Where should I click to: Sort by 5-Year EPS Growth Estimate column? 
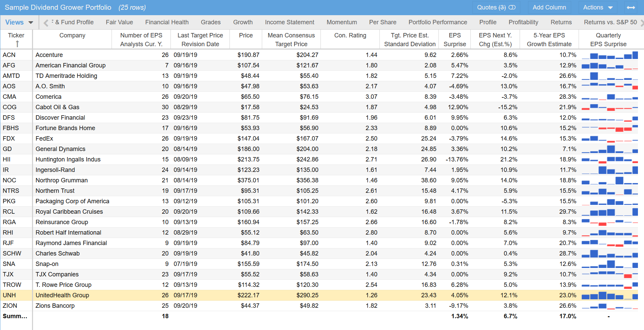tap(549, 40)
